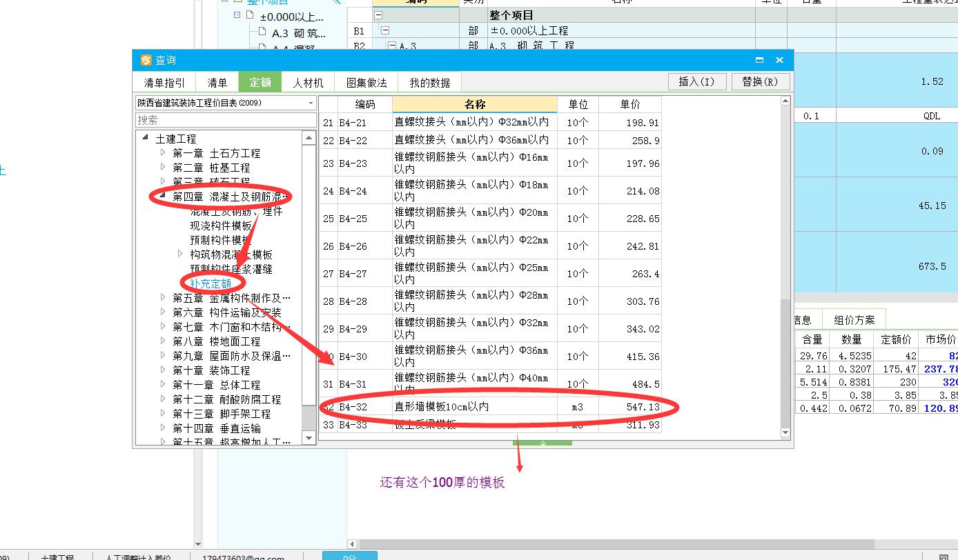Collapse B1 ±0.000以上工程 row toggle
The width and height of the screenshot is (958, 560).
click(385, 30)
